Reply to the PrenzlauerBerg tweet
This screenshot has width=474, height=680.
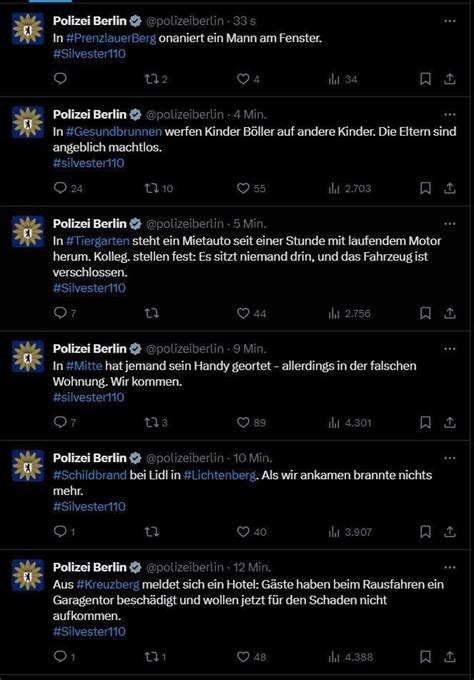60,78
